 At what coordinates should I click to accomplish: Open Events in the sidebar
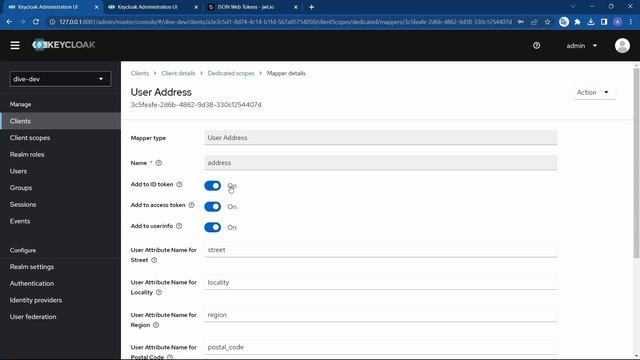60,221
